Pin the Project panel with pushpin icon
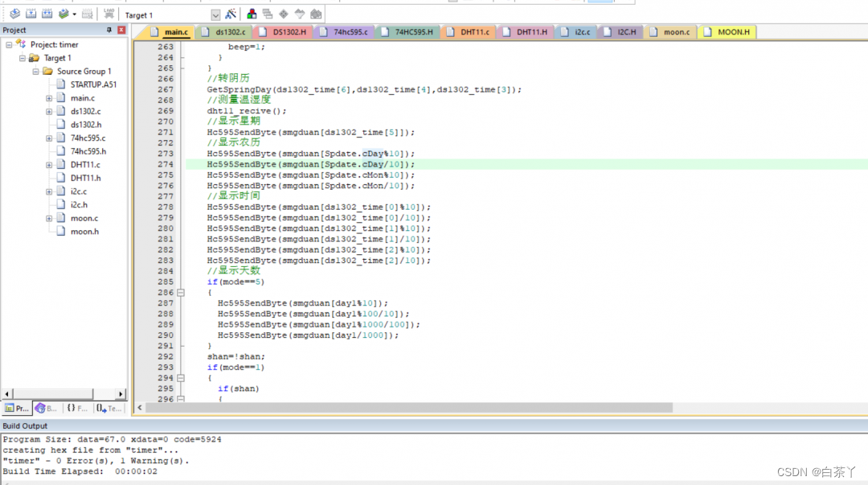 [x=109, y=30]
